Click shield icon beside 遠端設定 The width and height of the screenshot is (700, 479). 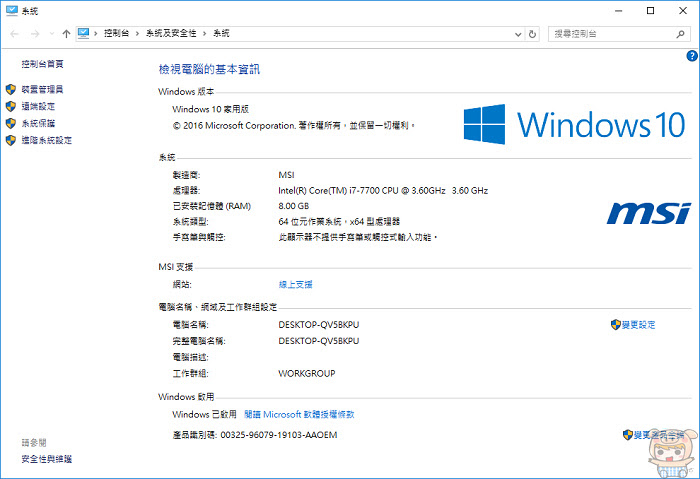pyautogui.click(x=11, y=106)
